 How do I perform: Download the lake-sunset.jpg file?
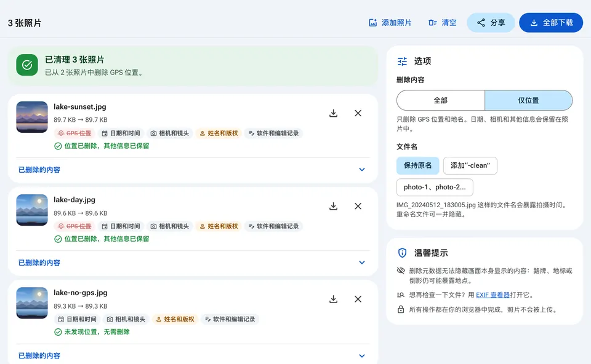[x=333, y=113]
